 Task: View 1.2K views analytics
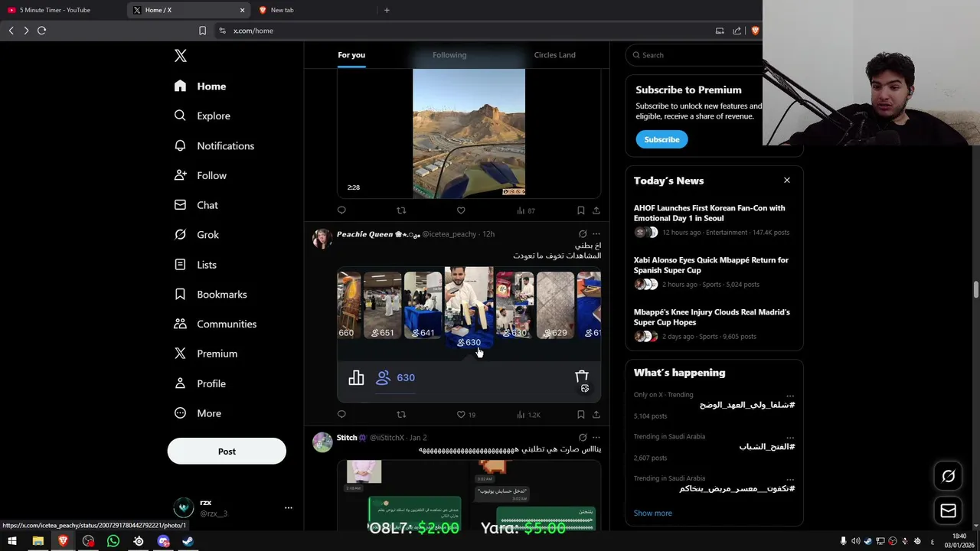[528, 414]
